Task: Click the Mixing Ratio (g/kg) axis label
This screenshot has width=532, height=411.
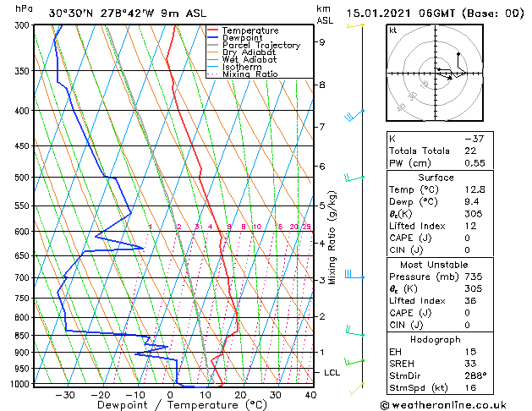Action: [x=332, y=238]
